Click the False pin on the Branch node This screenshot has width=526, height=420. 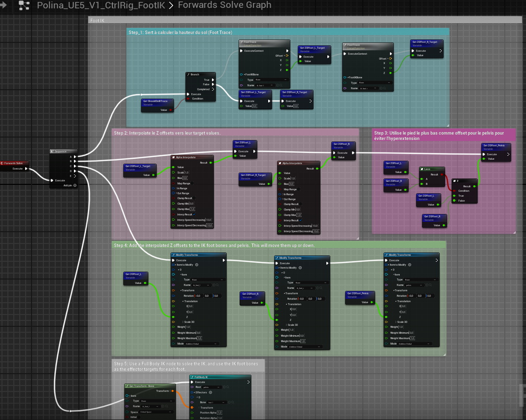coord(212,84)
